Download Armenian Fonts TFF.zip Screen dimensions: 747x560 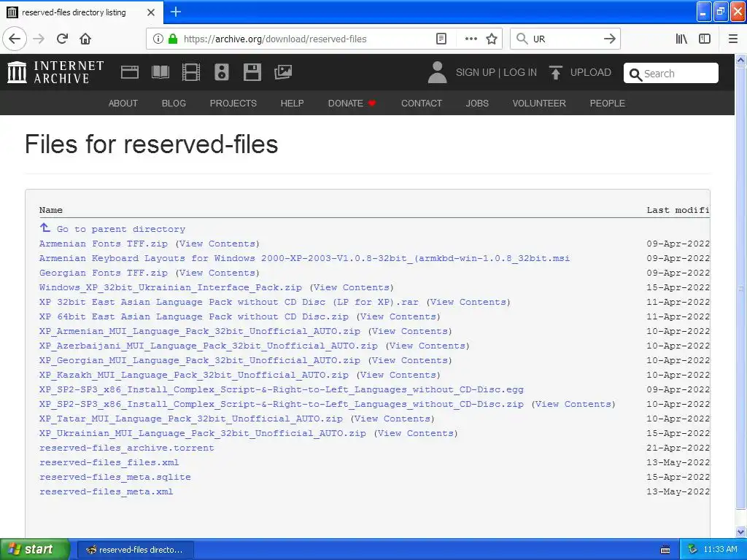tap(104, 244)
